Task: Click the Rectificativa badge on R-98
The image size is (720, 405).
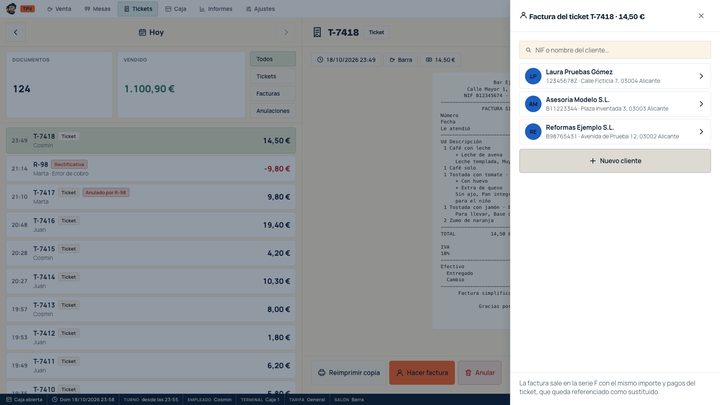Action: pos(69,164)
